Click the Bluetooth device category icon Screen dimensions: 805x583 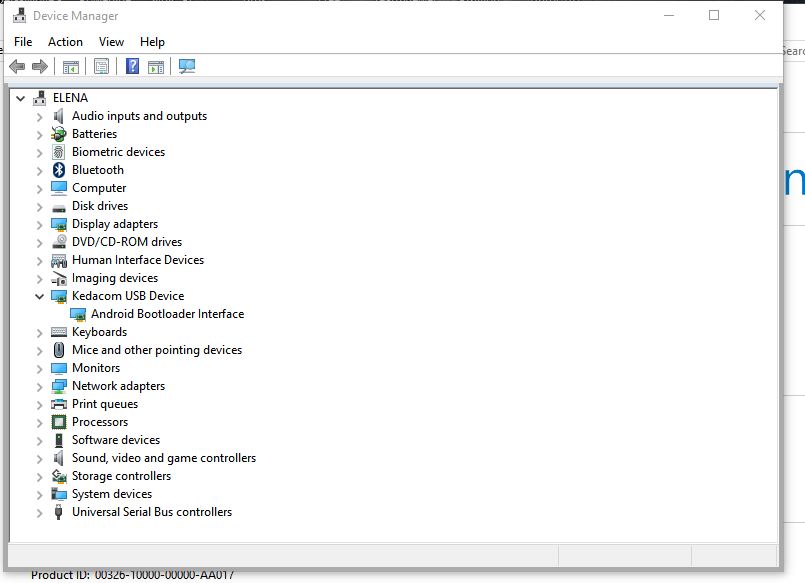click(59, 170)
